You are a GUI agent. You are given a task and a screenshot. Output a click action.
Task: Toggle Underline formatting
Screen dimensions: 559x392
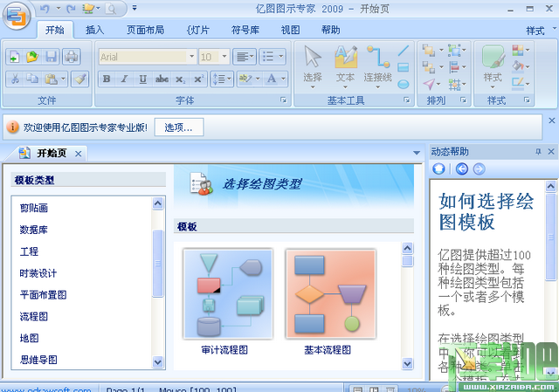pos(143,79)
